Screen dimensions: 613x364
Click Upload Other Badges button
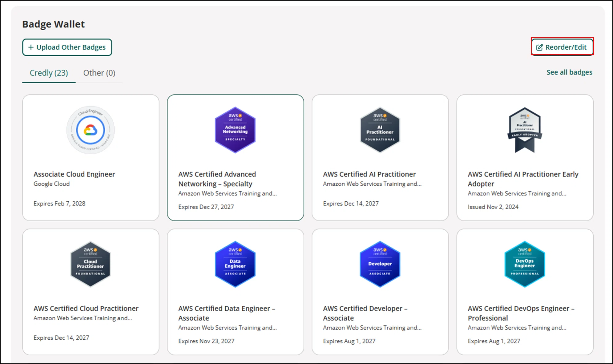coord(67,47)
